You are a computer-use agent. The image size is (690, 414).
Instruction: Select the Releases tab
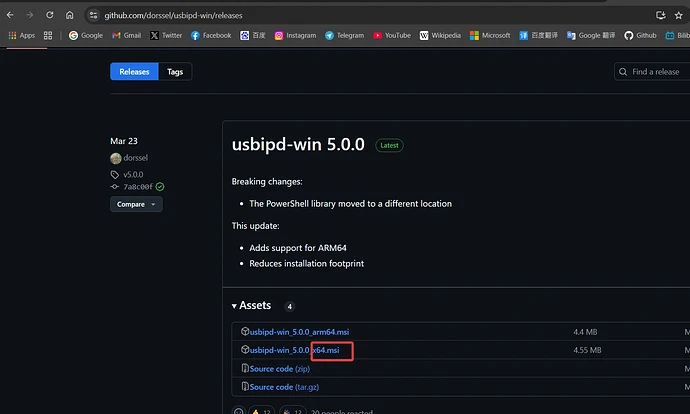click(x=134, y=72)
